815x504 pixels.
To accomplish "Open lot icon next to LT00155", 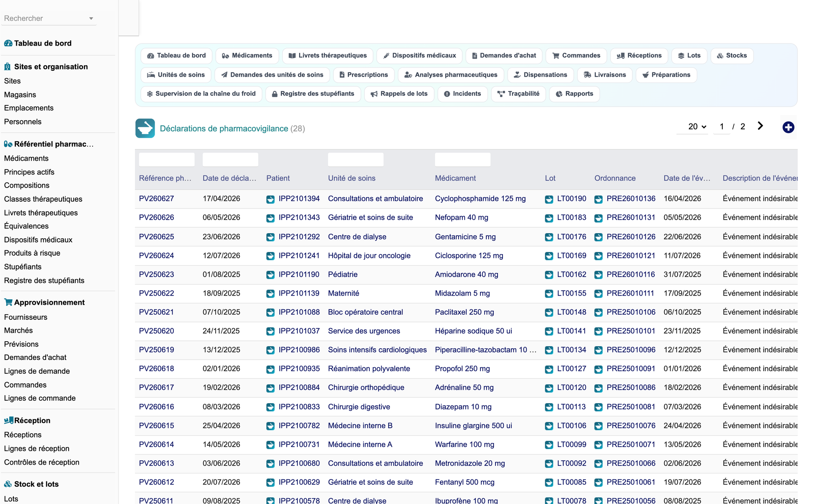I will [549, 294].
